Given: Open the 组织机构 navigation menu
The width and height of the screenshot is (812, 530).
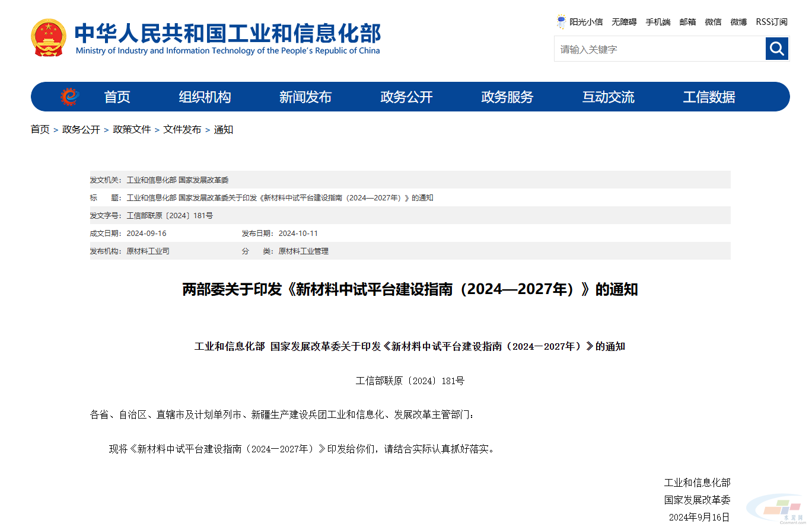Looking at the screenshot, I should point(205,97).
